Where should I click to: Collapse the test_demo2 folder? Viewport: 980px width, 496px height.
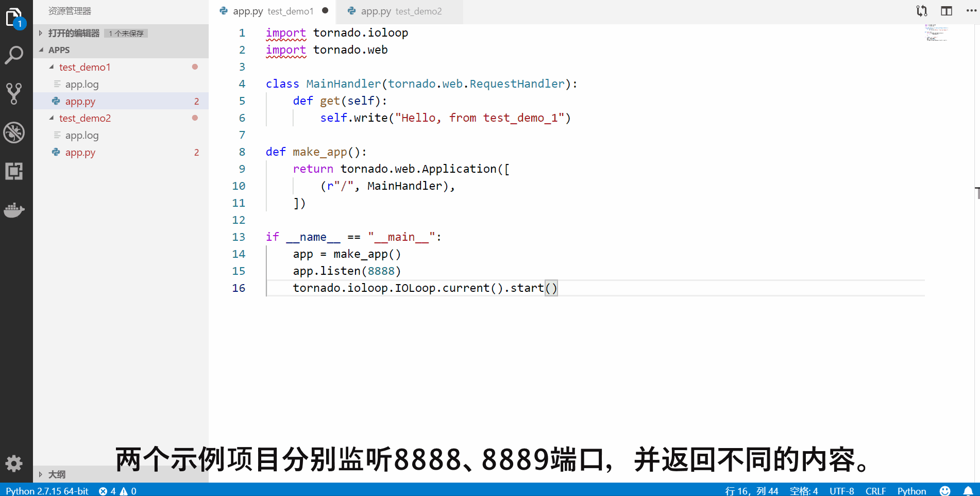click(51, 118)
